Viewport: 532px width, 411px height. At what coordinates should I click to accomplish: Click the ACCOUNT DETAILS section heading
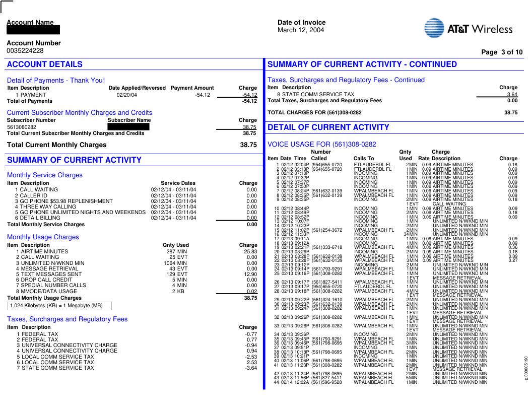(45, 64)
